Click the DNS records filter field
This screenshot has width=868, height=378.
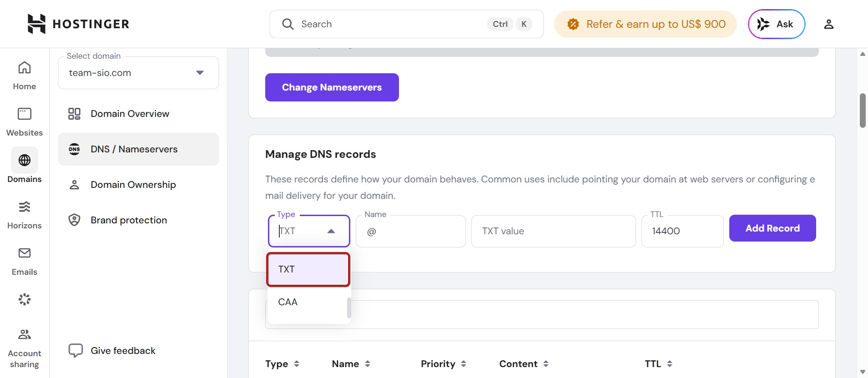click(542, 314)
